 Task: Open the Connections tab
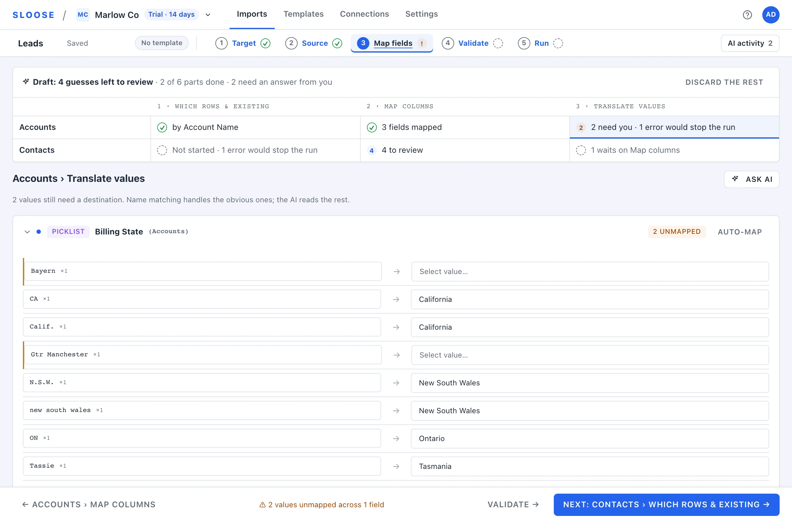364,14
